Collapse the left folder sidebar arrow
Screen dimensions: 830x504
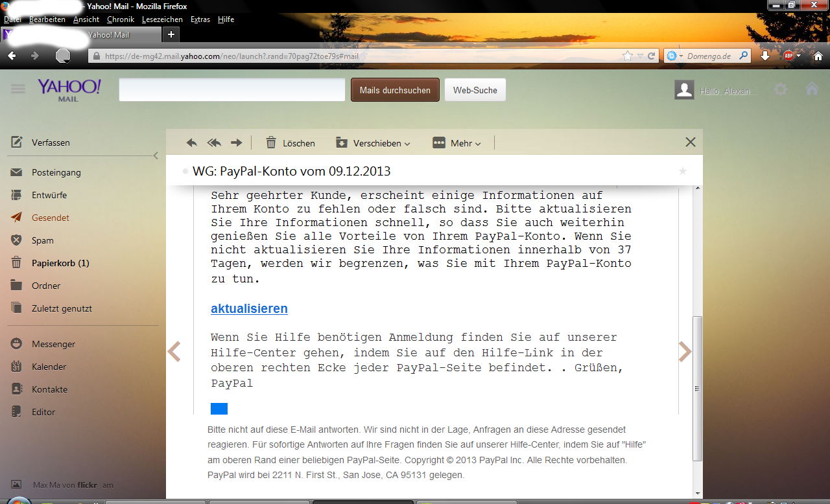tap(156, 155)
